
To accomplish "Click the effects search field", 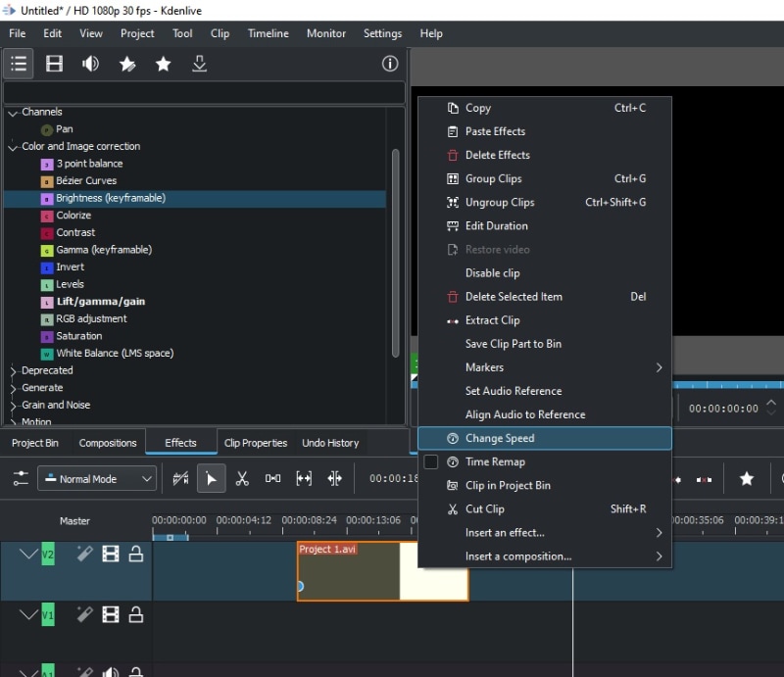I will (x=204, y=93).
